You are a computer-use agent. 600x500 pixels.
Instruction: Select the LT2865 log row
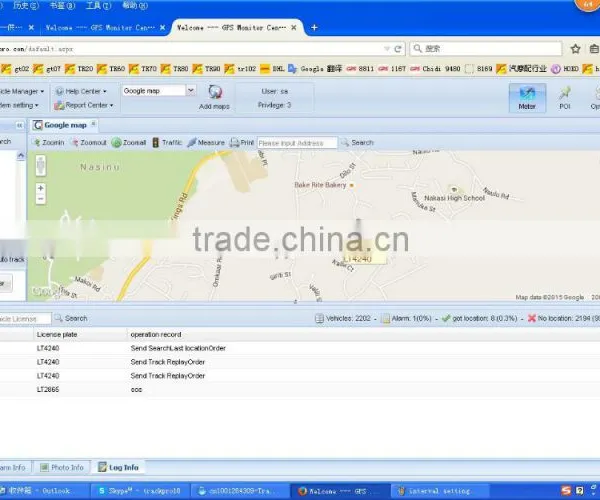(x=300, y=389)
